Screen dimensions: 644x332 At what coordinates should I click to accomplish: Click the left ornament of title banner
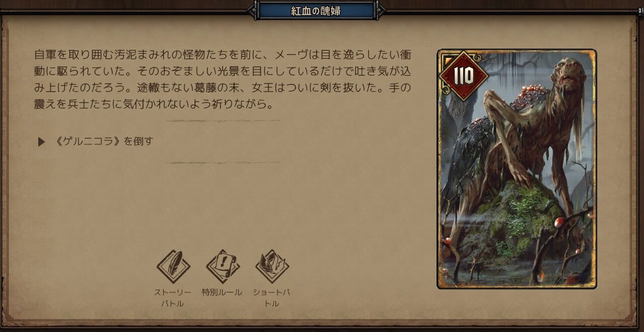(253, 11)
